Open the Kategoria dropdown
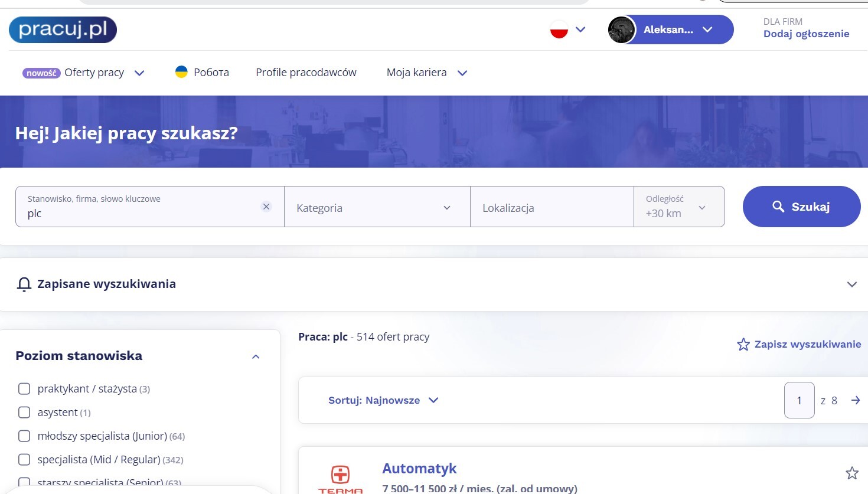 pyautogui.click(x=377, y=207)
